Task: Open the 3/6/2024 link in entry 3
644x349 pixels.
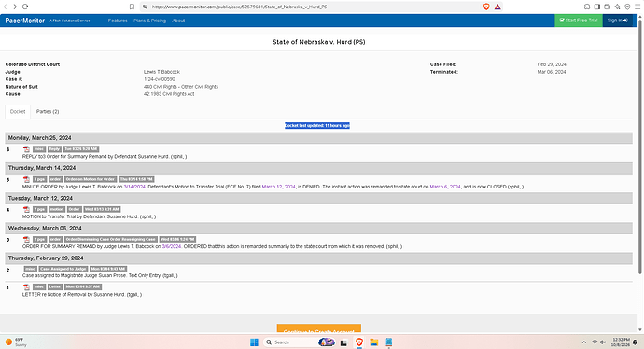Action: (x=172, y=246)
